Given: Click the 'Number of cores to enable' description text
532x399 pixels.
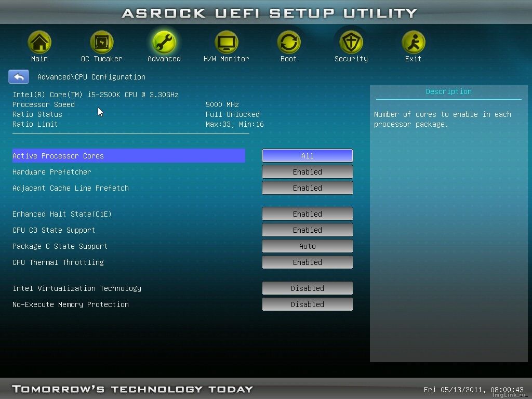Looking at the screenshot, I should pos(443,119).
